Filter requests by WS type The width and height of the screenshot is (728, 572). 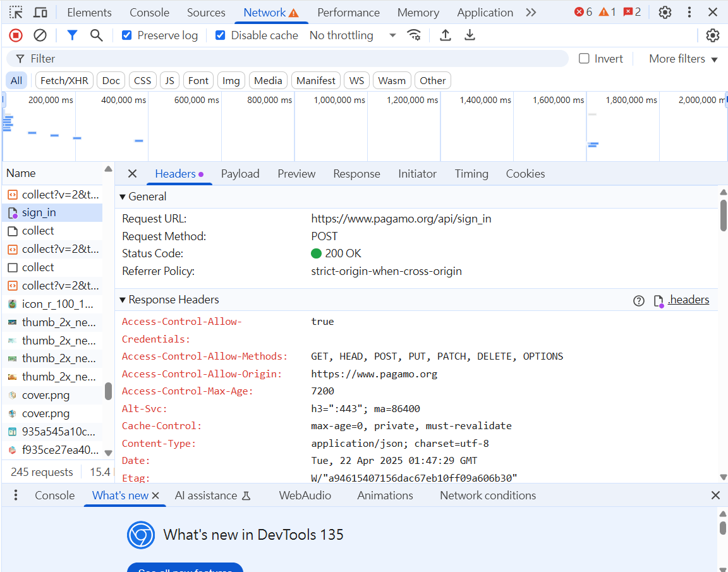coord(356,80)
